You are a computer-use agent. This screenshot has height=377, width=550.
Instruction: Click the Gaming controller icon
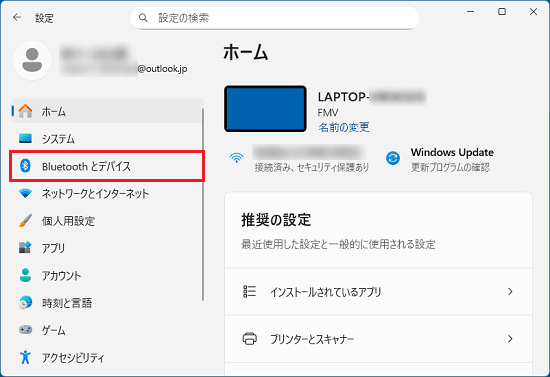click(x=25, y=330)
